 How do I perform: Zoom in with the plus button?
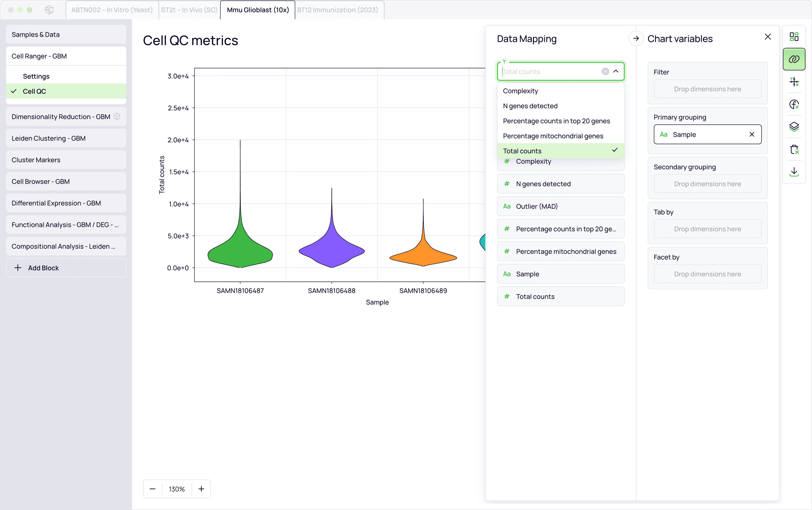pyautogui.click(x=201, y=489)
